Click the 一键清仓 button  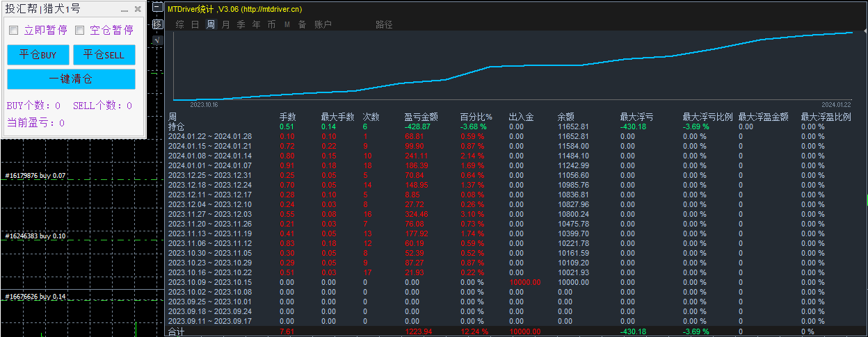71,79
